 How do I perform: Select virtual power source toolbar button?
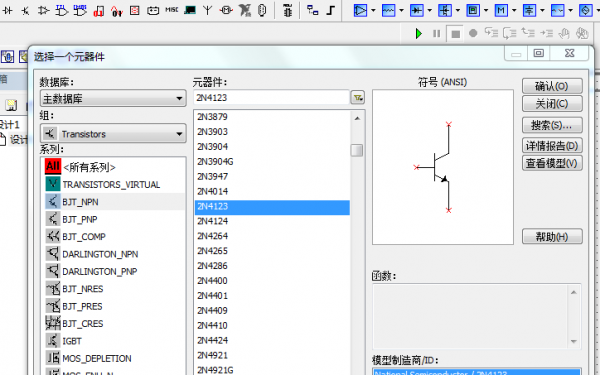click(529, 10)
